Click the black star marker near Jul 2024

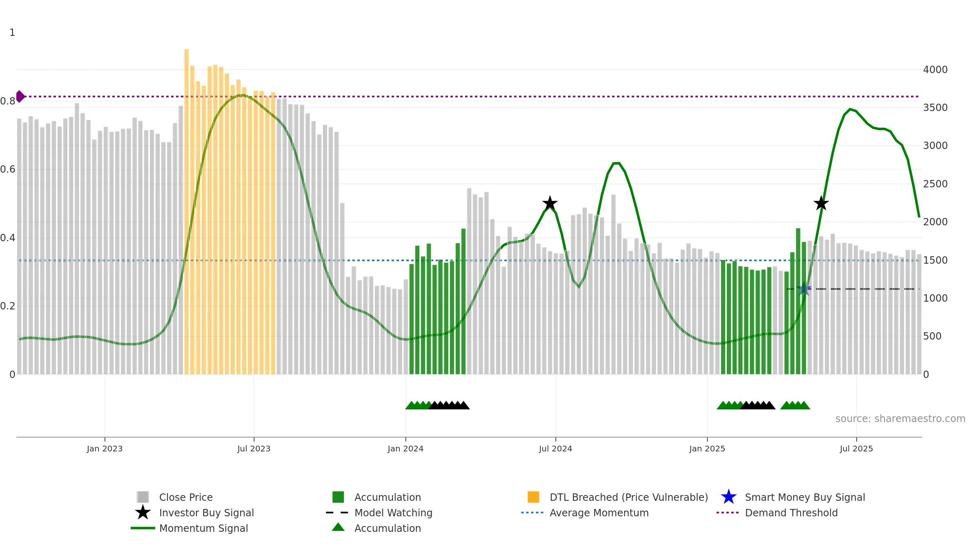550,203
